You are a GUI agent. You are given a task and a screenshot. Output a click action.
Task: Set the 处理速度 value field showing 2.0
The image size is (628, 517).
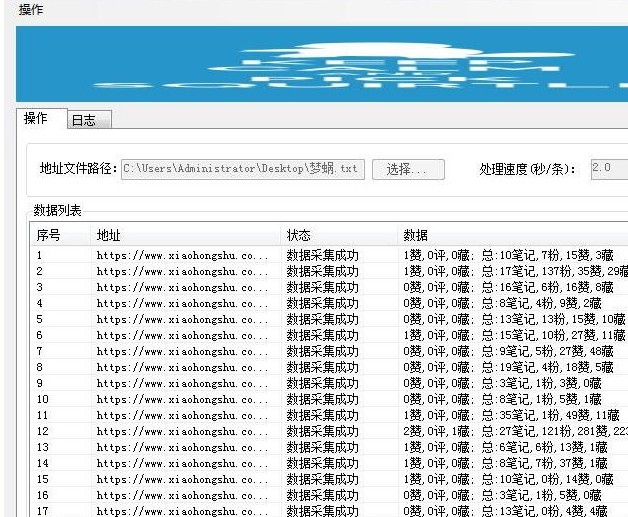click(609, 169)
